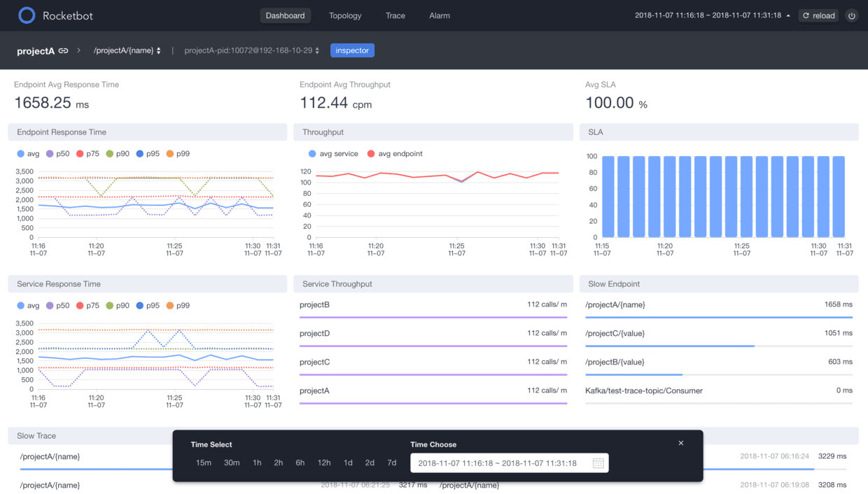The height and width of the screenshot is (494, 868).
Task: Click the 7d time range shortcut
Action: pyautogui.click(x=391, y=463)
